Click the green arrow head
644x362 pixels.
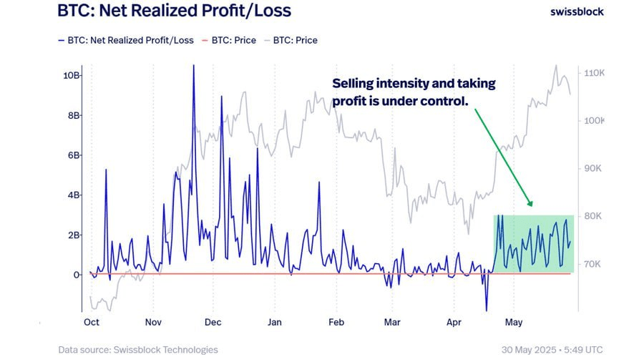click(x=530, y=203)
